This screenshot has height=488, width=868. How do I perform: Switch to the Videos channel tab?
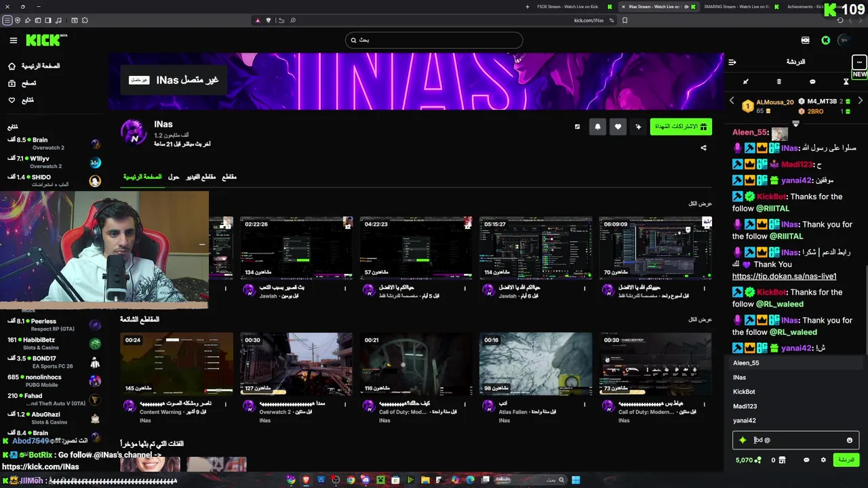(x=201, y=177)
